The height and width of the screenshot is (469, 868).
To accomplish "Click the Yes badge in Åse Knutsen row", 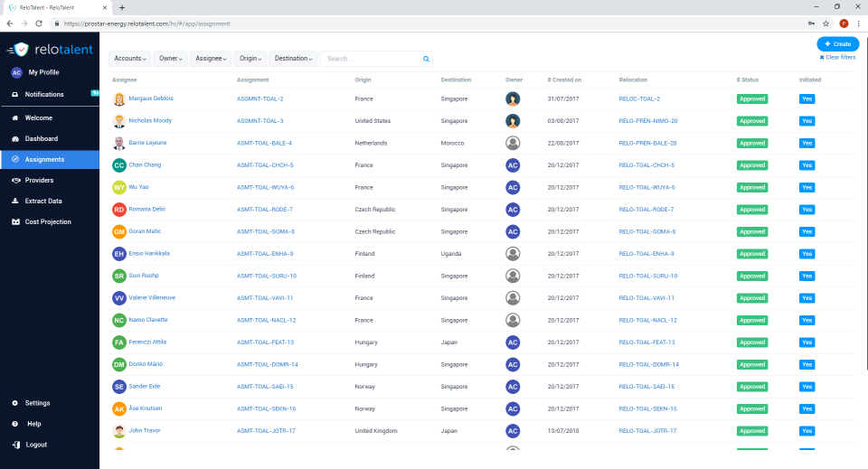I will click(x=807, y=408).
